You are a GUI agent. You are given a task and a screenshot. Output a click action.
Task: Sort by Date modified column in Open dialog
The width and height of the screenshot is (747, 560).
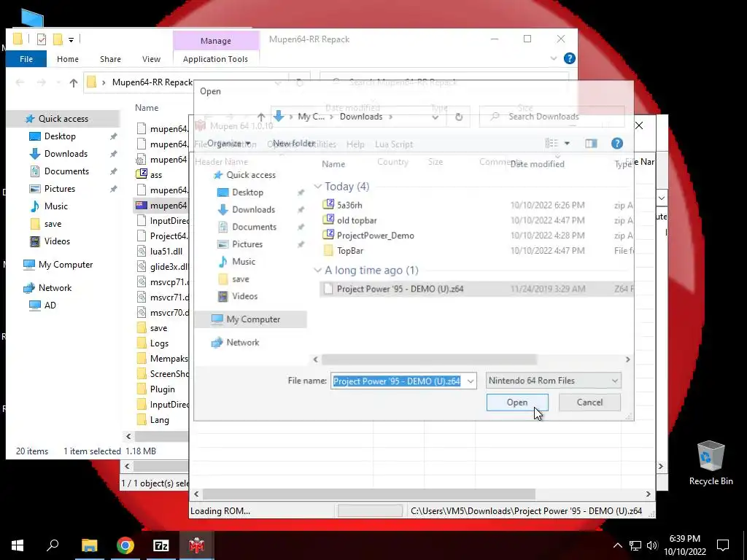(538, 164)
